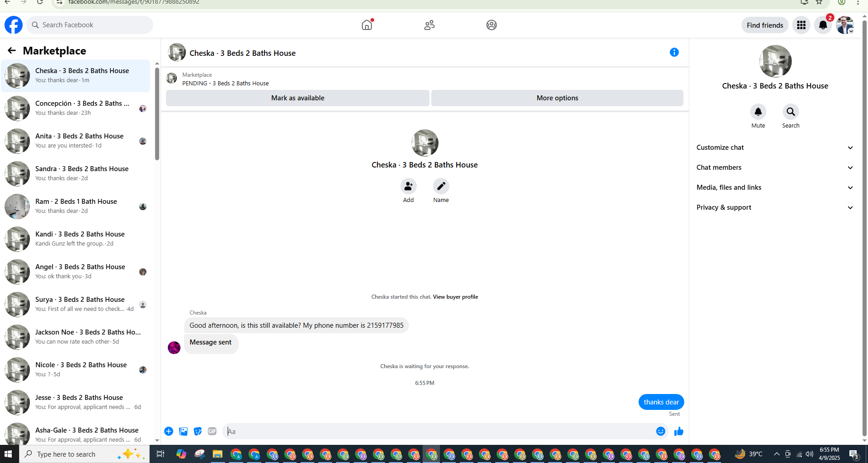
Task: Open the Windows notification center
Action: click(854, 454)
